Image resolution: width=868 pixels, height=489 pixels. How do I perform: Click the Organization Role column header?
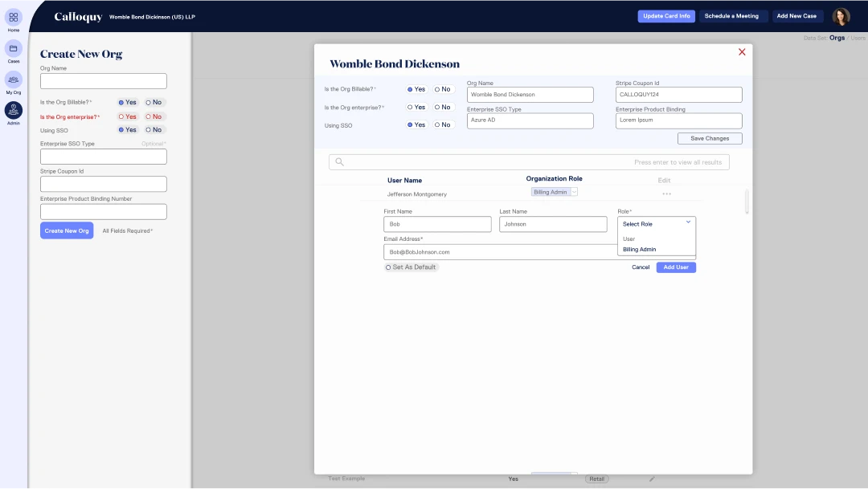(554, 179)
